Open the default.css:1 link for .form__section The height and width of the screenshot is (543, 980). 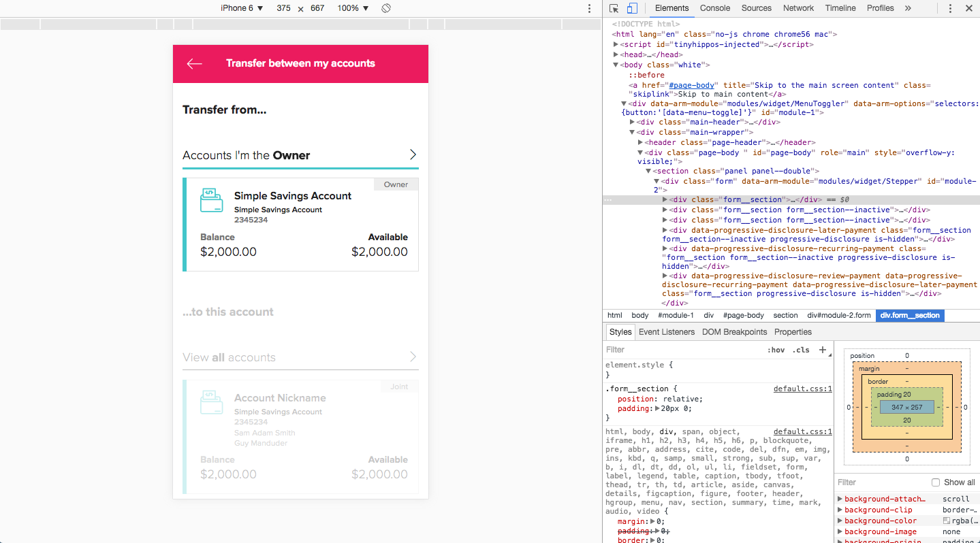click(802, 389)
